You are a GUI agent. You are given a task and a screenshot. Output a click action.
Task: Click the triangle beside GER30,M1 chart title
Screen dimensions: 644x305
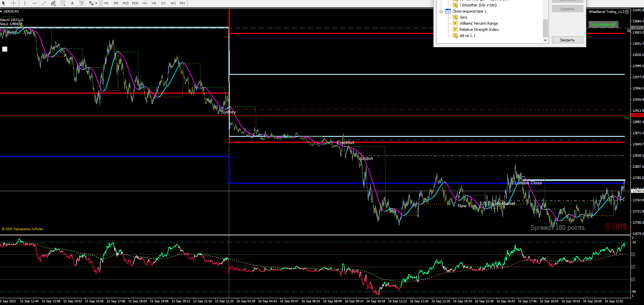[1, 12]
